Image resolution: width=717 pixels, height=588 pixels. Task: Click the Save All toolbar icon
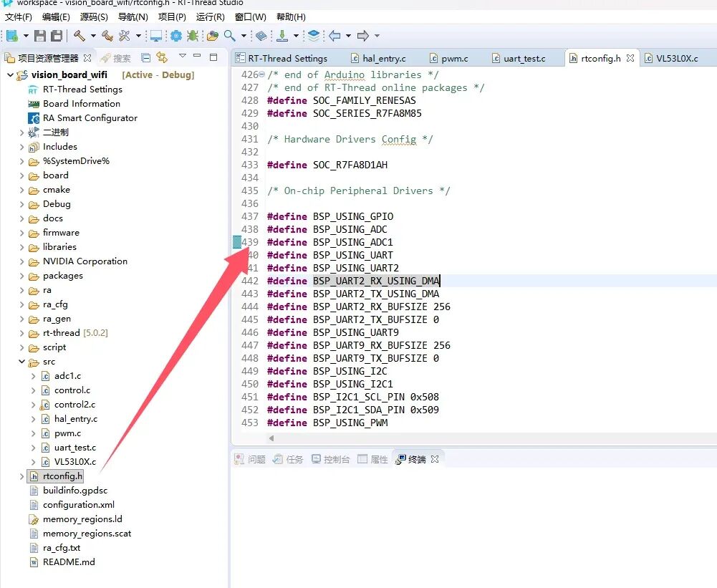56,35
